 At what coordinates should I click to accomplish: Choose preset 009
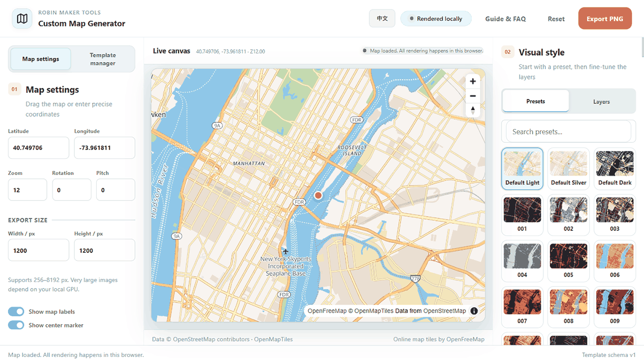tap(615, 307)
